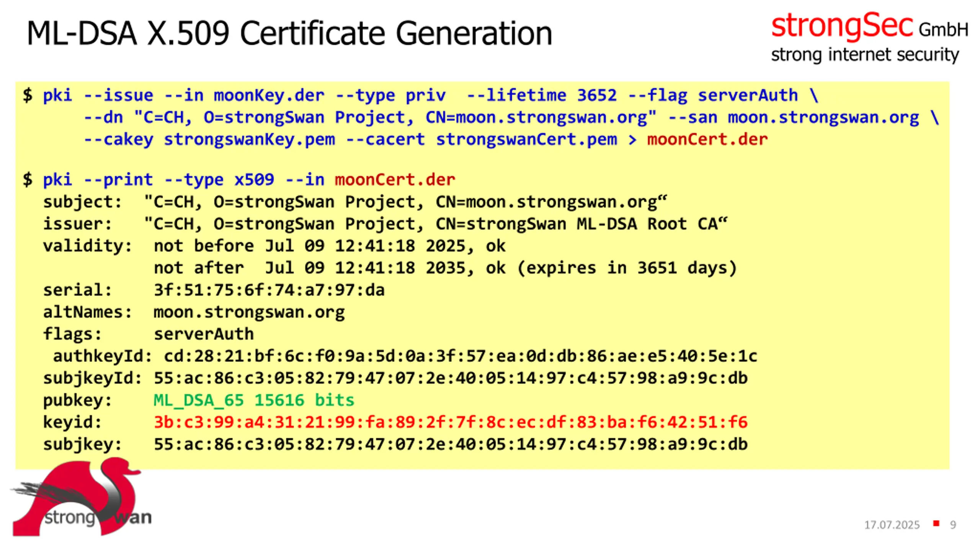Viewport: 980px width, 551px height.
Task: Click the serial number 3f:51:75:6f:74:a7:97:da
Action: 269,290
